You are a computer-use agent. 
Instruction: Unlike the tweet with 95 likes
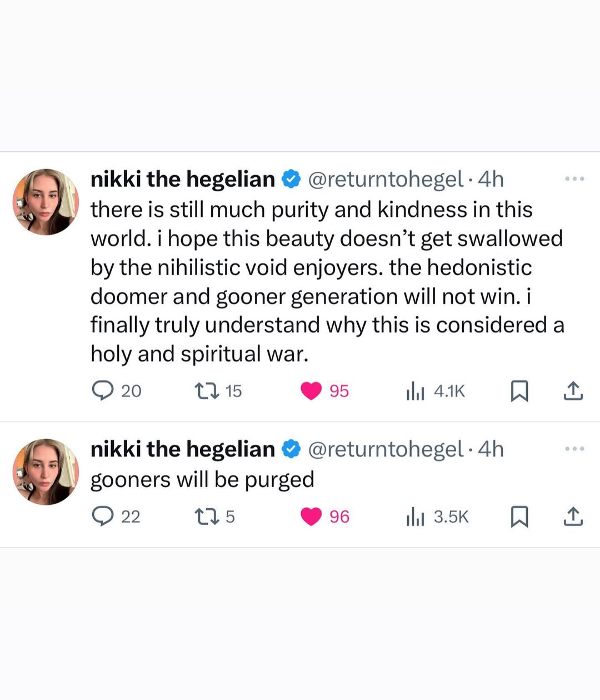point(311,391)
